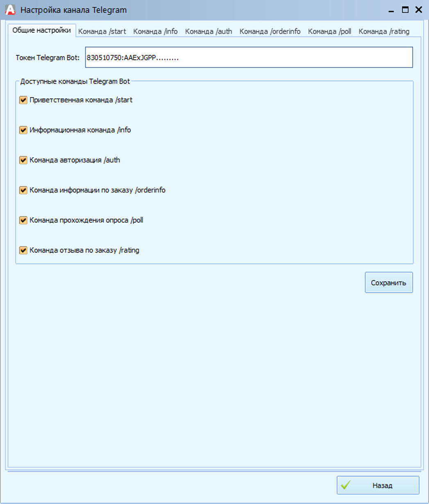The width and height of the screenshot is (429, 504).
Task: Switch to the Общие настройки tab
Action: 42,31
